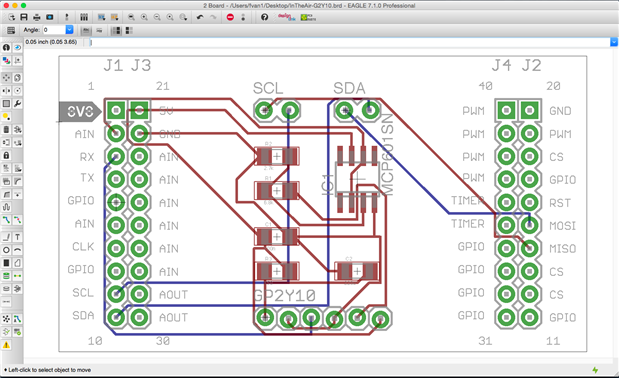Click inside the Angle value field
Screen dimensions: 619x378
point(54,30)
